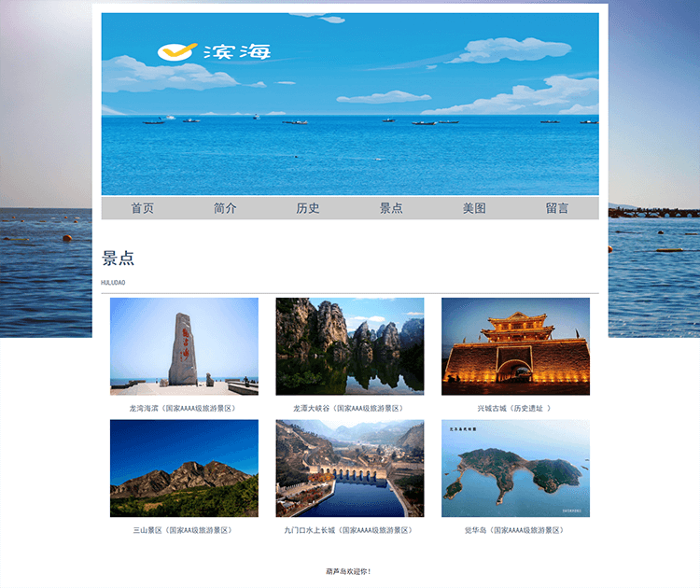Viewport: 700px width, 588px height.
Task: Open the 景点 navigation item
Action: tap(391, 208)
